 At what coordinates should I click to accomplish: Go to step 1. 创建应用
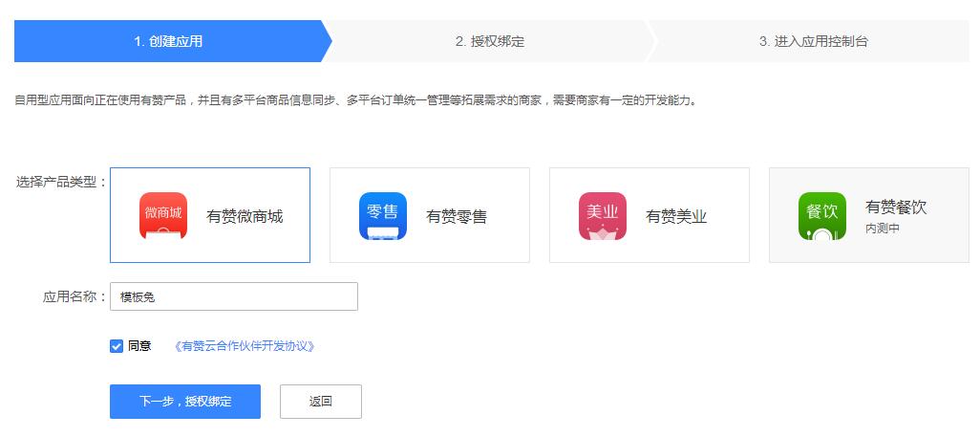point(168,41)
